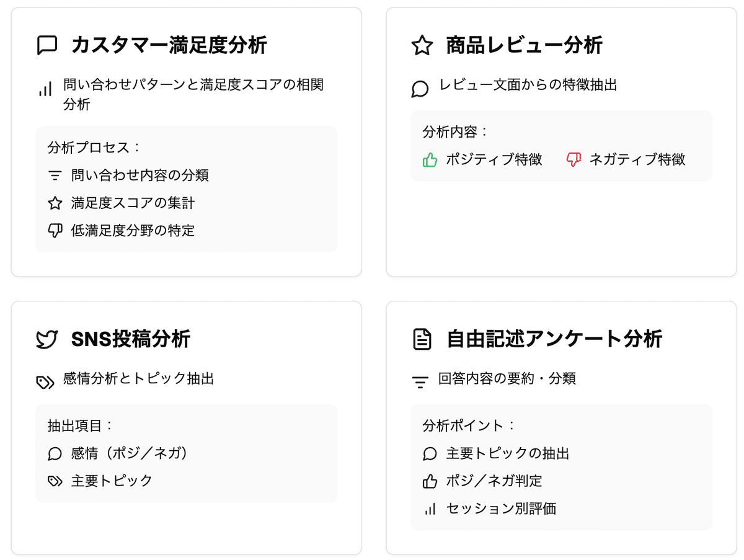Click the thumbs-down icon beside 低満足度分野の特定
The width and height of the screenshot is (744, 560).
55,231
